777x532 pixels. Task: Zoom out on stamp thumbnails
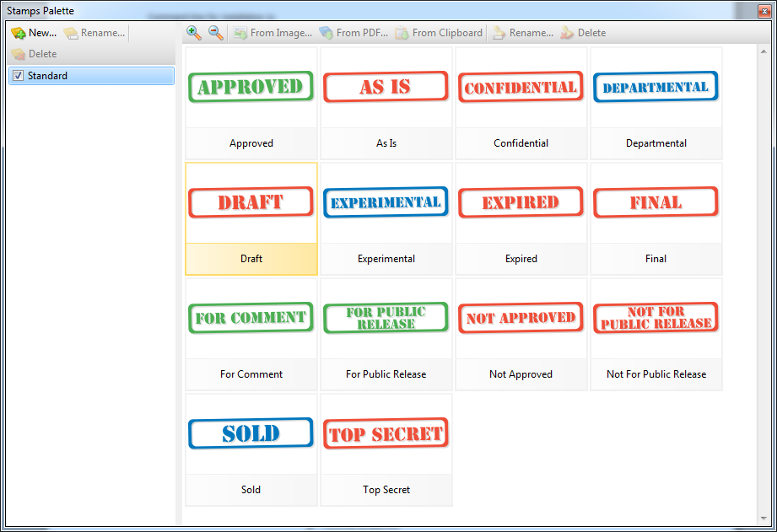point(216,33)
